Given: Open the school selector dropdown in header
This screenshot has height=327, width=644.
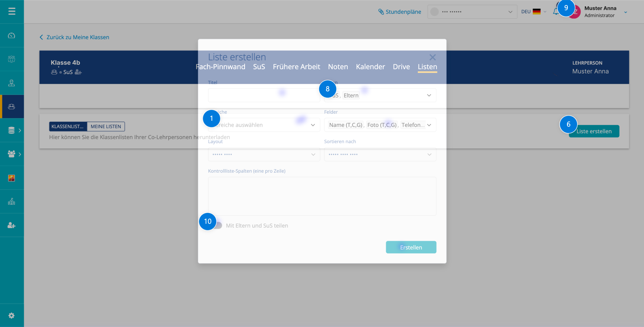Looking at the screenshot, I should point(472,12).
